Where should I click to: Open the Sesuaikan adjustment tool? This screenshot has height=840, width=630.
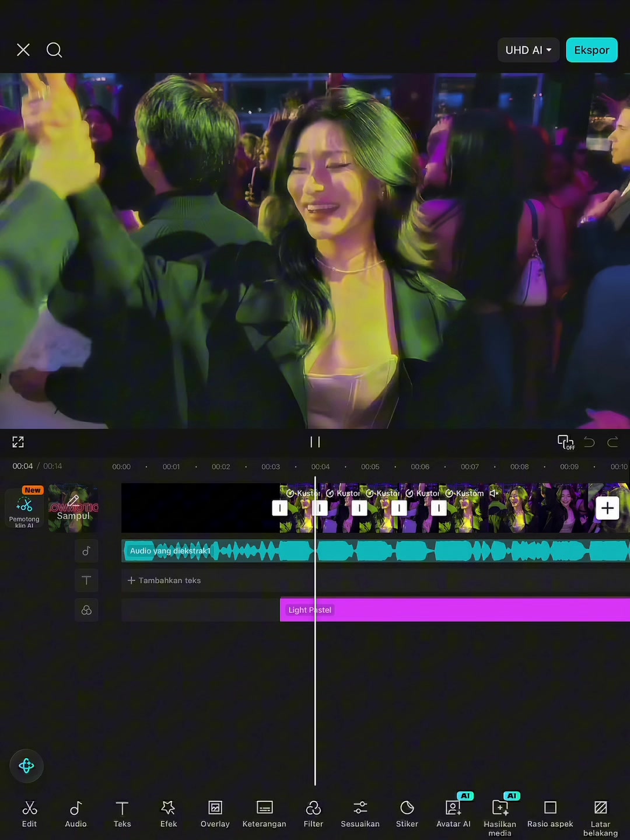360,814
